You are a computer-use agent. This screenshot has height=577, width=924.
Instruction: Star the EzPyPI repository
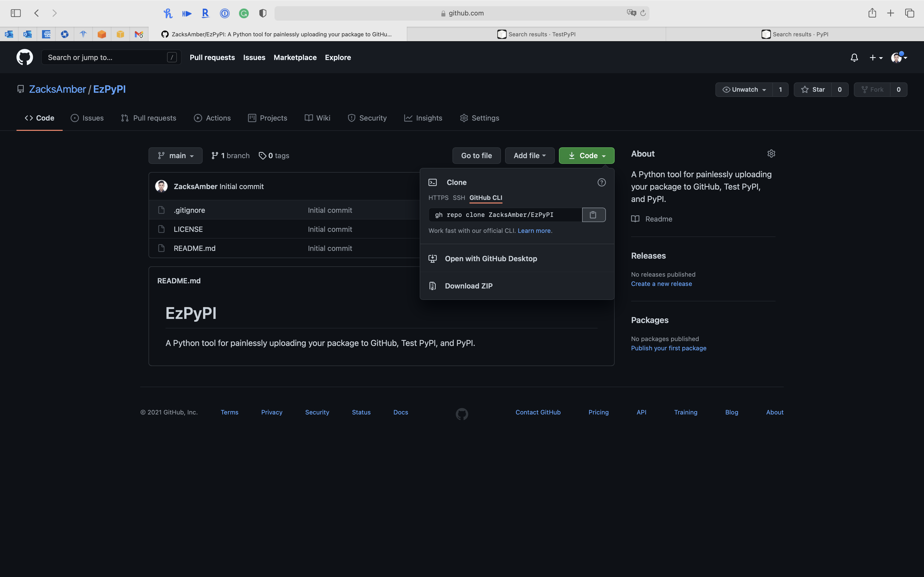pos(813,90)
